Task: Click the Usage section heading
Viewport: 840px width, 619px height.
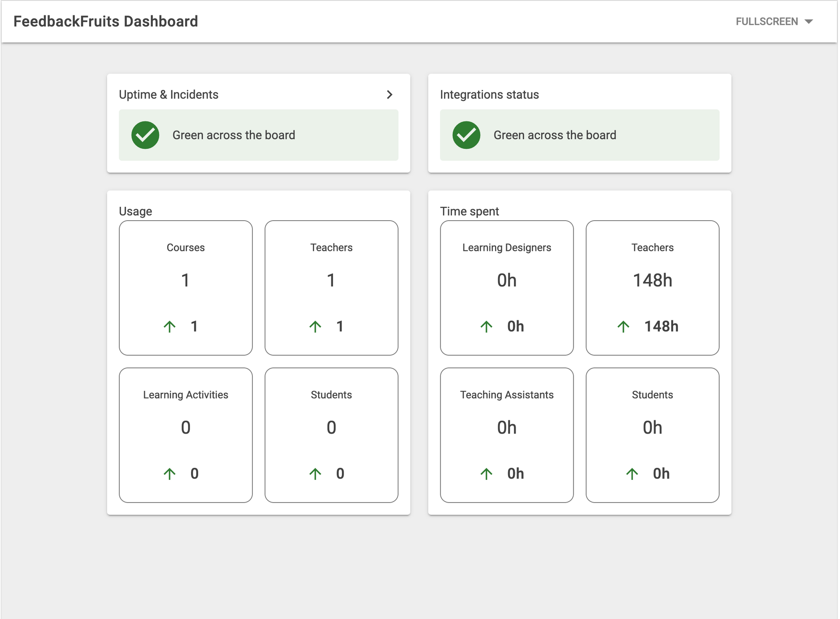Action: click(135, 211)
